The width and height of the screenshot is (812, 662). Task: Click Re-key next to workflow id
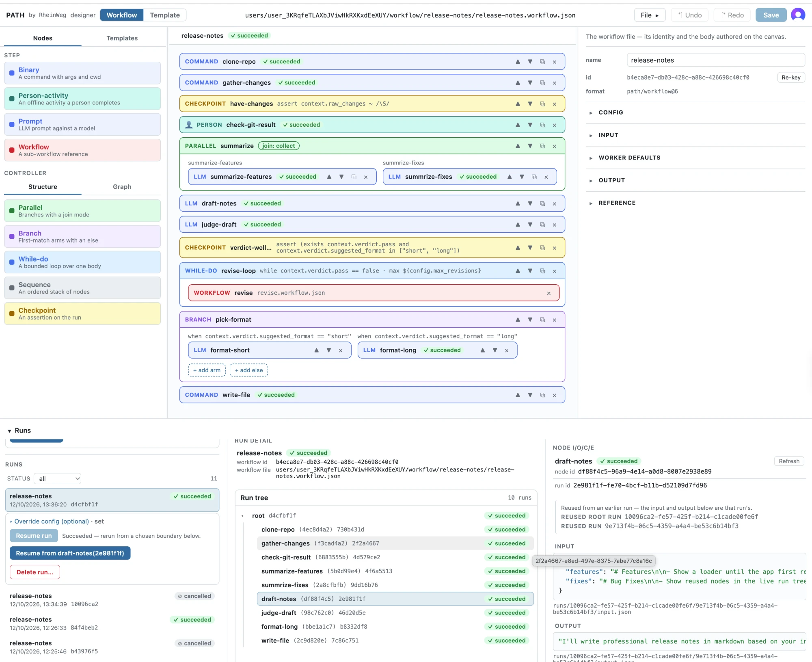(x=791, y=78)
